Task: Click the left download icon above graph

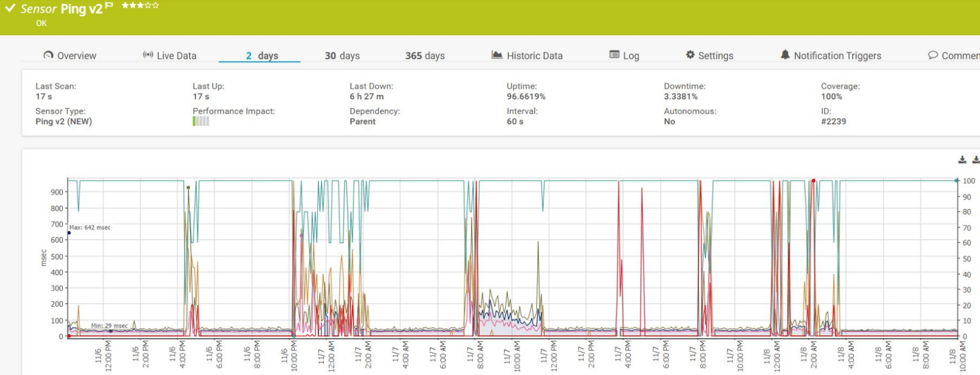Action: (x=963, y=160)
